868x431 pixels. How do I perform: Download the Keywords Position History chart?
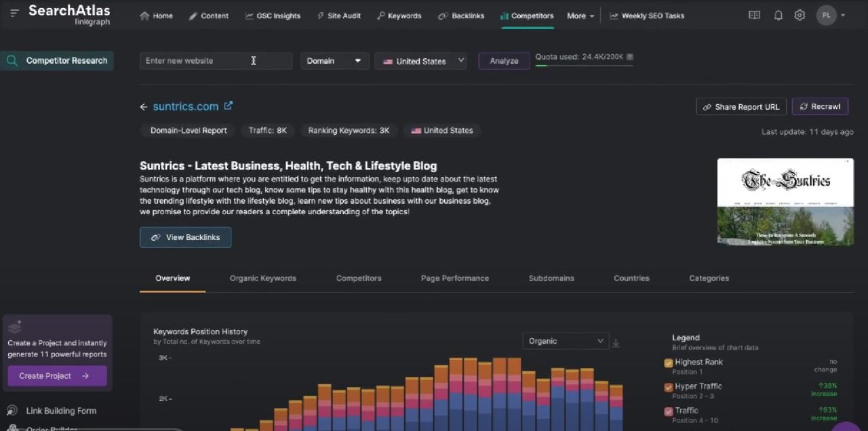click(x=616, y=343)
